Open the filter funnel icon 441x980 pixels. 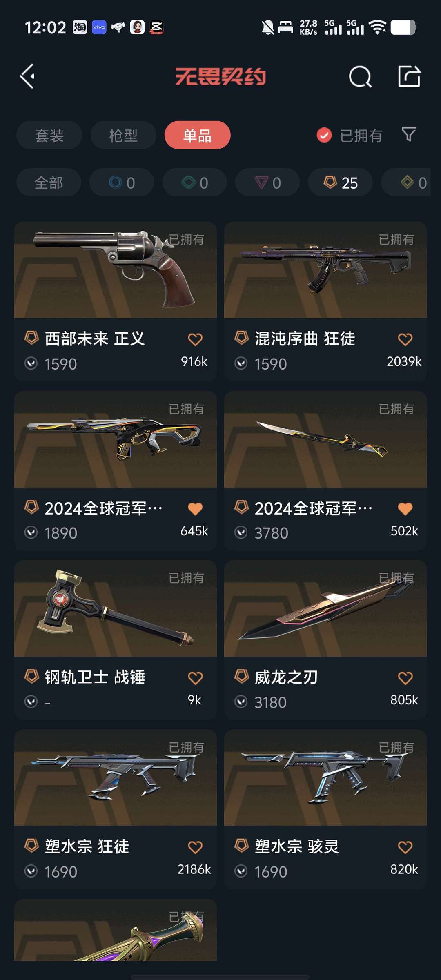click(408, 134)
